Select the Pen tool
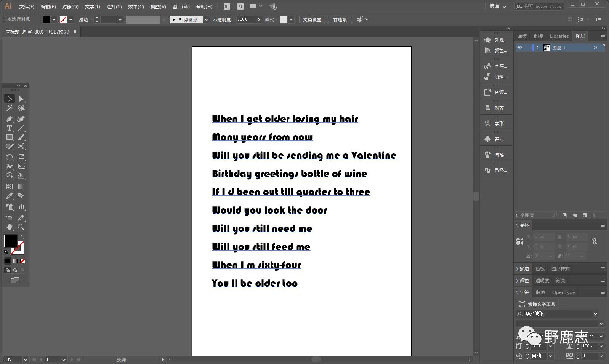The height and width of the screenshot is (364, 609). [10, 119]
